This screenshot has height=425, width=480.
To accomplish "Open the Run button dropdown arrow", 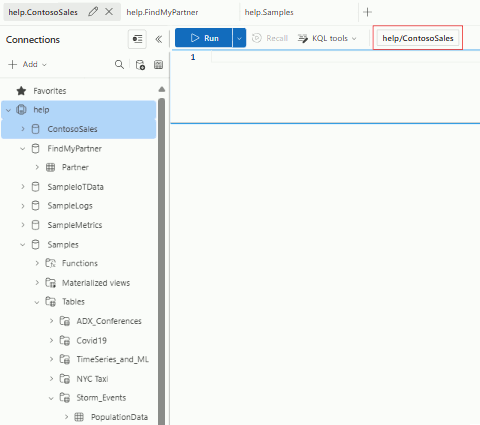I will click(x=239, y=38).
